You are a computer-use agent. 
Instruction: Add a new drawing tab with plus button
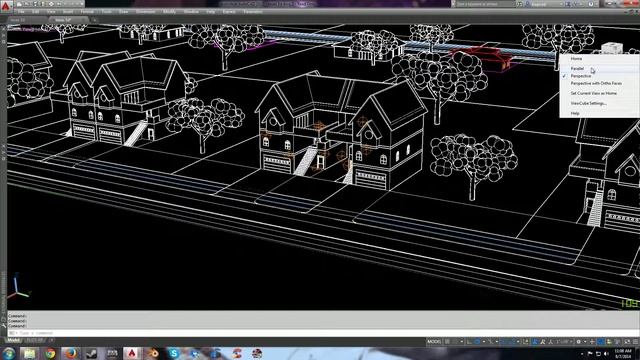click(94, 20)
